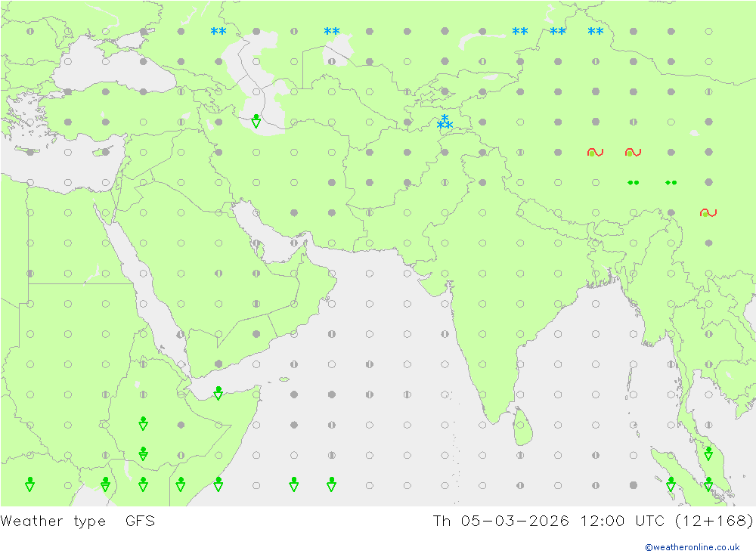
Task: Click the 'Th 05-03-2026 12:00 UTC (12+168)' timestamp
Action: tap(593, 522)
